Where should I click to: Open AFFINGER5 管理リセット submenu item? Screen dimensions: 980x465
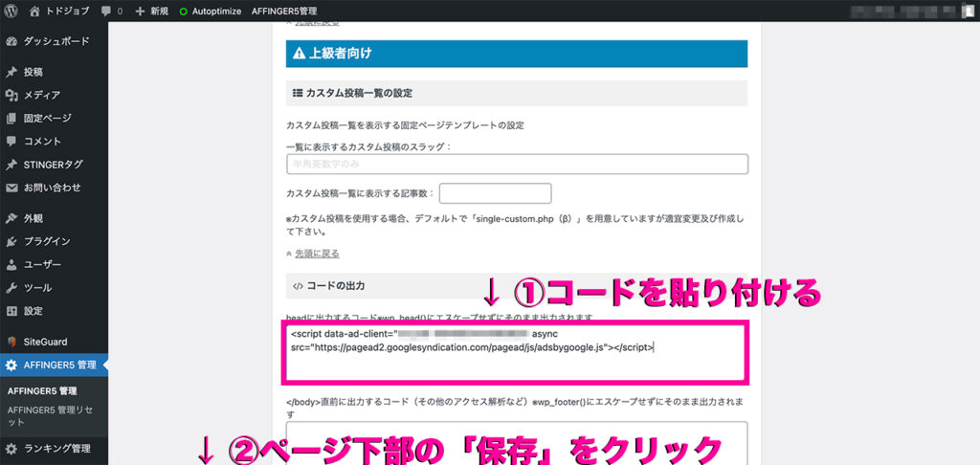click(50, 415)
